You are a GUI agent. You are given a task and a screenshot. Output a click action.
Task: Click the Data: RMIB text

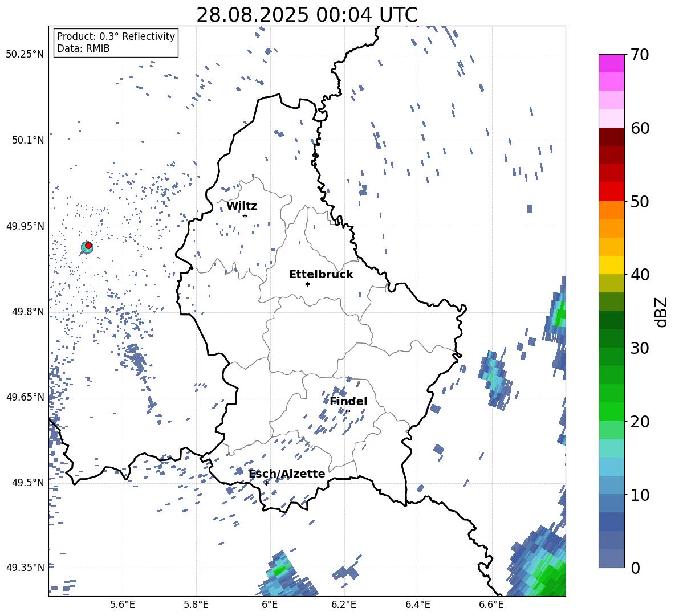(x=83, y=48)
